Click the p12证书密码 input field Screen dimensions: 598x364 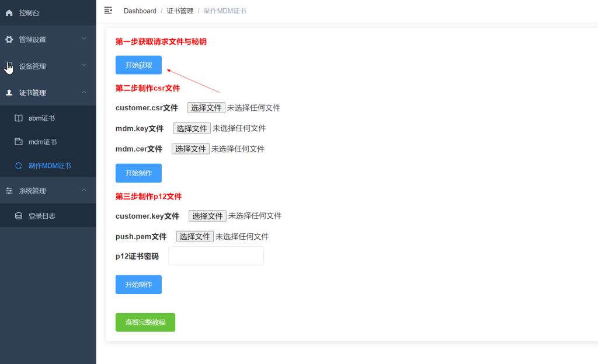pos(215,256)
